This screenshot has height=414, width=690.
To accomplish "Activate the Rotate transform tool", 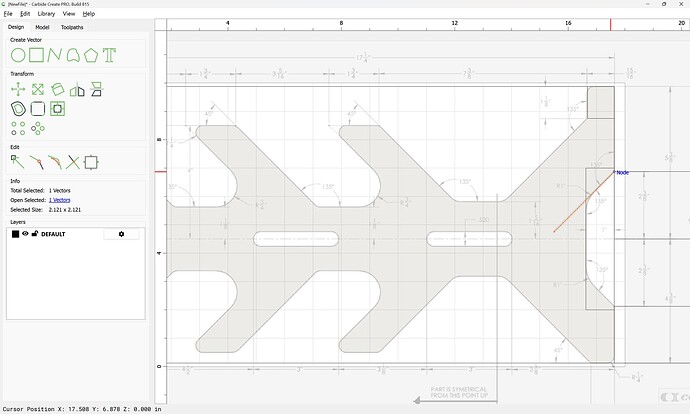I will tap(57, 89).
